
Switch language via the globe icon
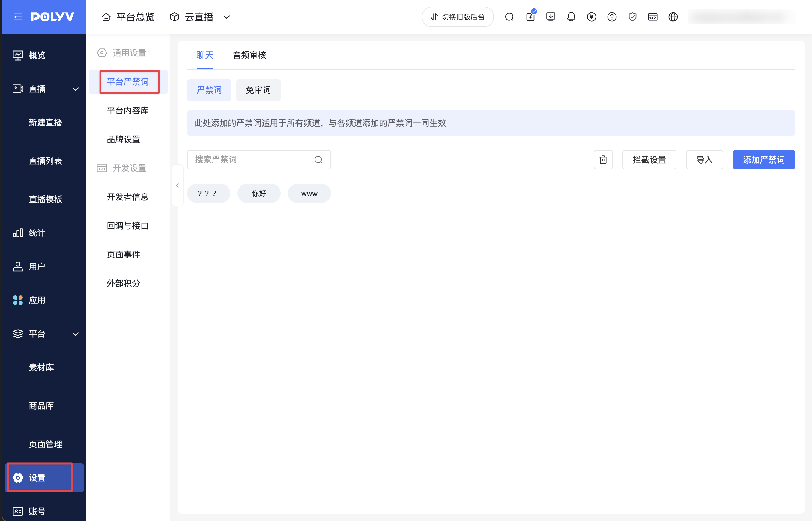coord(673,17)
